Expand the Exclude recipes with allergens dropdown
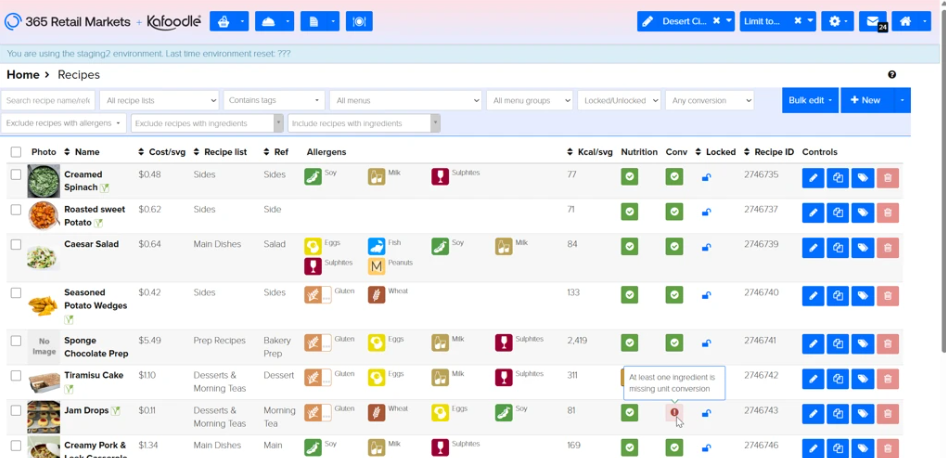The height and width of the screenshot is (458, 946). click(64, 123)
